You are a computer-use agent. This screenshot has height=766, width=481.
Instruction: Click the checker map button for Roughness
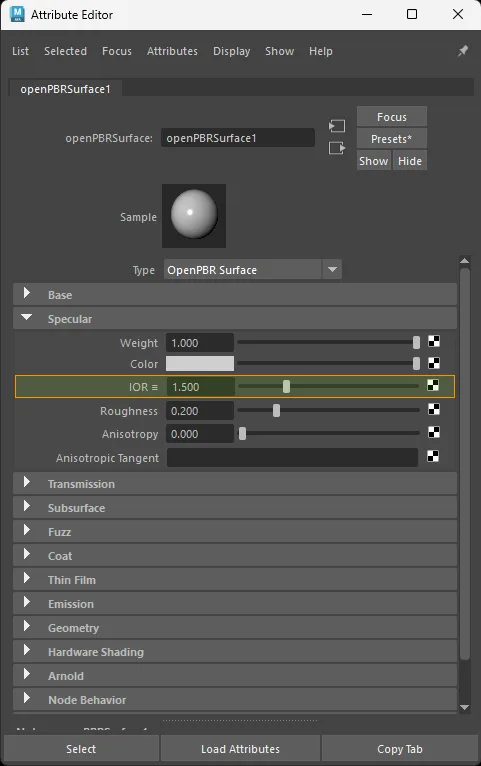pyautogui.click(x=434, y=409)
